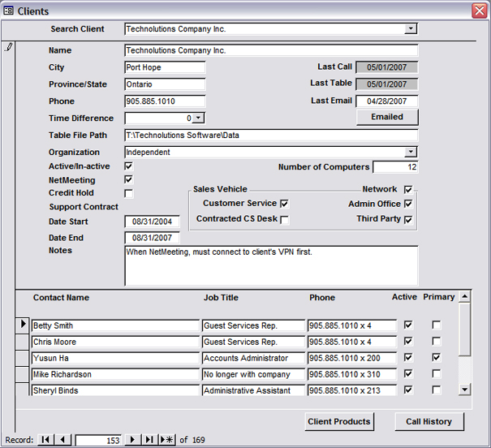Go to first record navigation button
Image resolution: width=491 pixels, height=448 pixels.
click(45, 440)
